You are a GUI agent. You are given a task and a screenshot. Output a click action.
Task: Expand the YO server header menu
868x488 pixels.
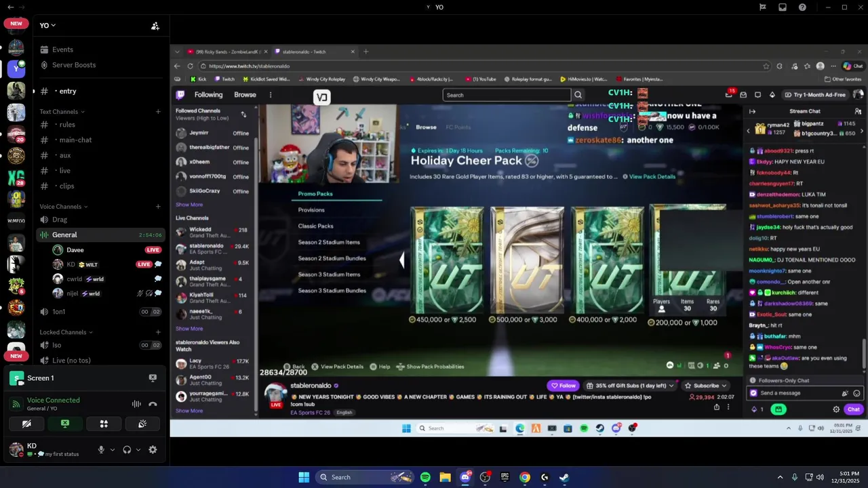tap(47, 26)
